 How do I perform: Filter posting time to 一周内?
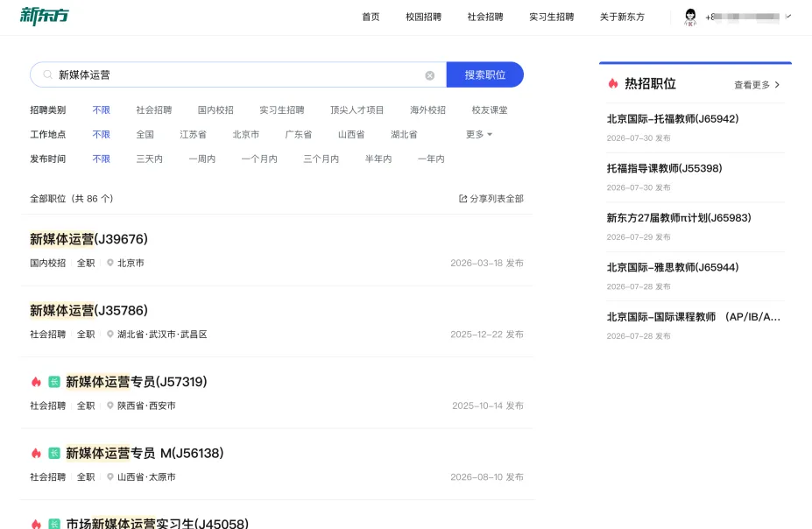click(x=202, y=159)
